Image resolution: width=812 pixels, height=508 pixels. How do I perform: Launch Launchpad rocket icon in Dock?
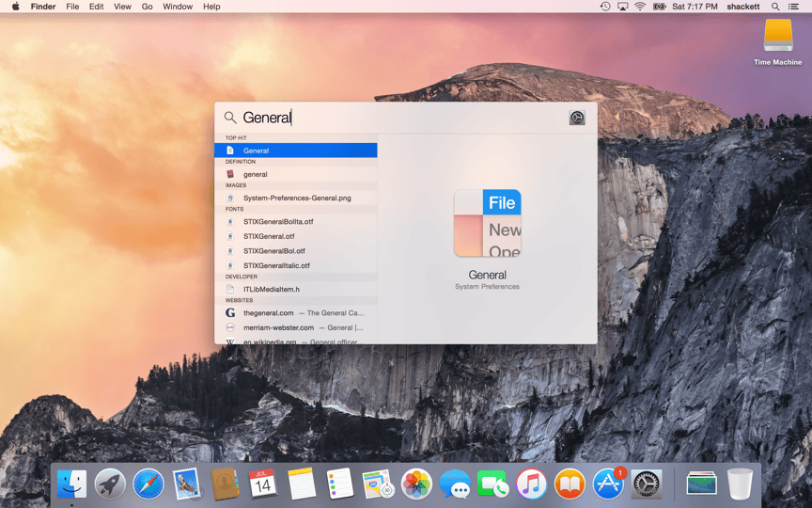[x=110, y=484]
